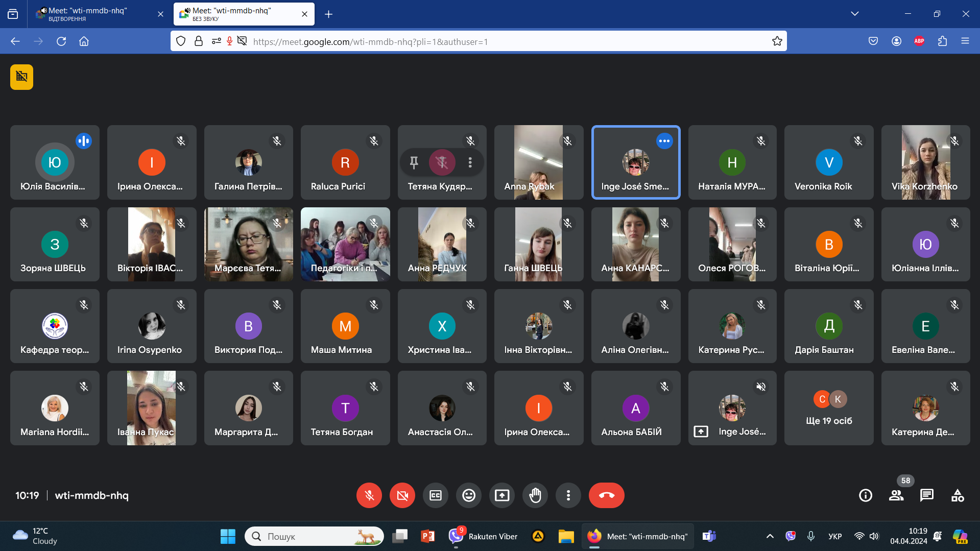The image size is (980, 551).
Task: Open the options on Inge José Sme tile
Action: pos(664,141)
